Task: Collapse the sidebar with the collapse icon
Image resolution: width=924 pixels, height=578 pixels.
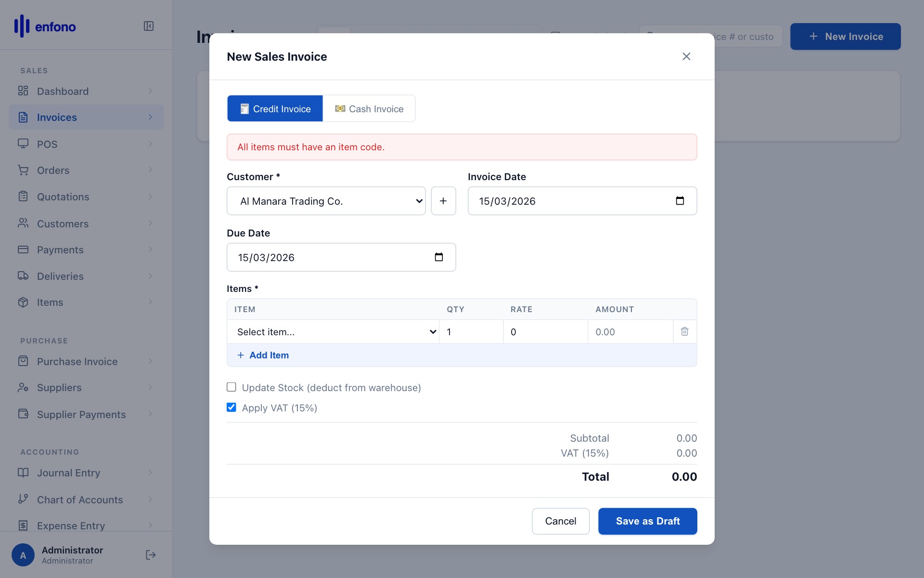Action: coord(149,26)
